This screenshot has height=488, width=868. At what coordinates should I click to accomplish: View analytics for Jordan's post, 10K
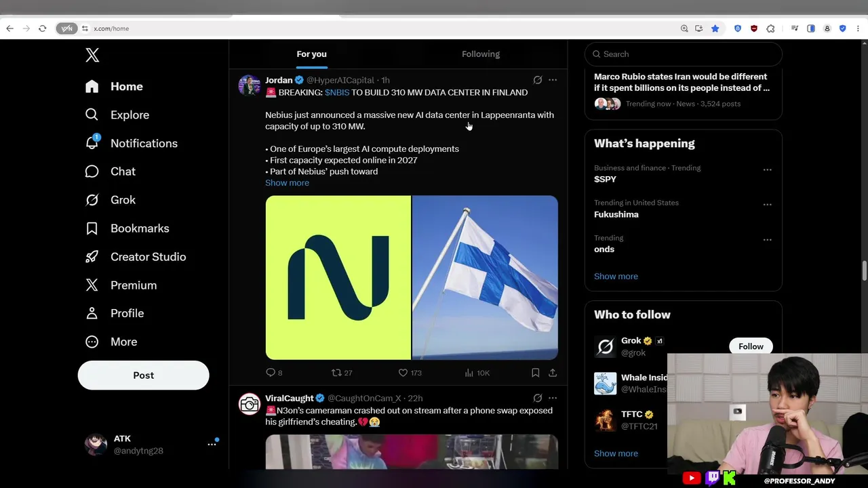pyautogui.click(x=477, y=373)
